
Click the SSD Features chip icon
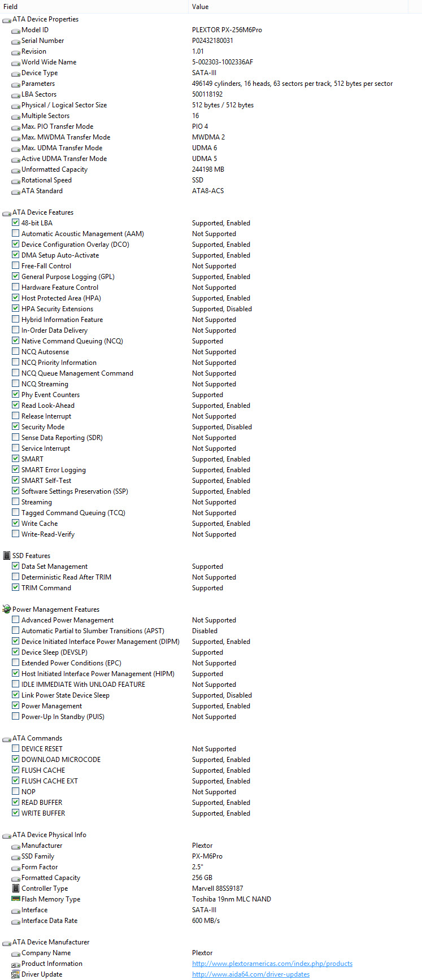point(7,556)
